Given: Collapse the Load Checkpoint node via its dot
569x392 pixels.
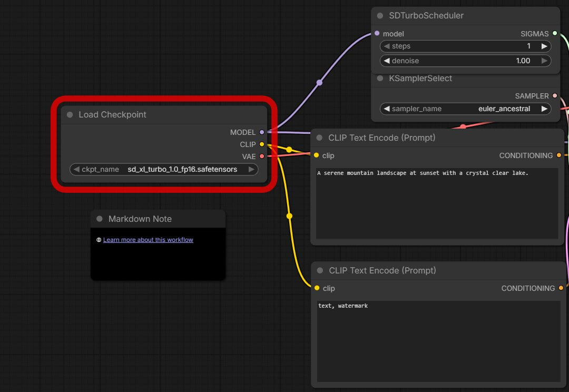Looking at the screenshot, I should tap(70, 115).
